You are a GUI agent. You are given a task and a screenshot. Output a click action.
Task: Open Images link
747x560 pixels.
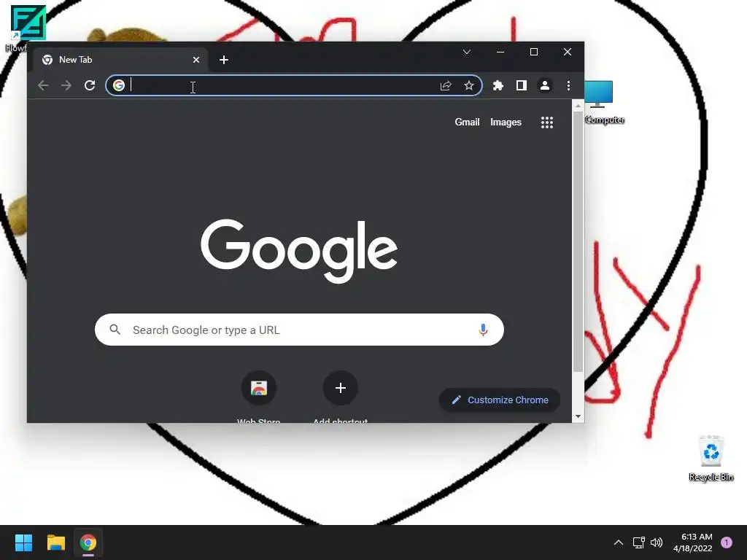click(506, 122)
